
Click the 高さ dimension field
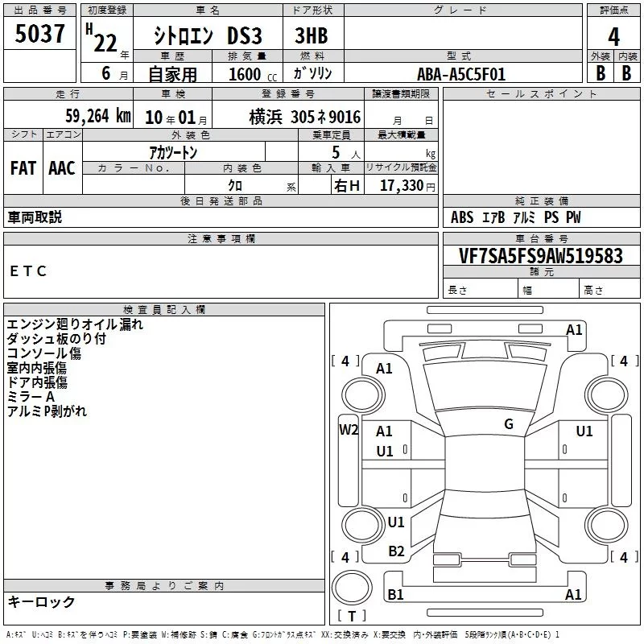click(609, 288)
